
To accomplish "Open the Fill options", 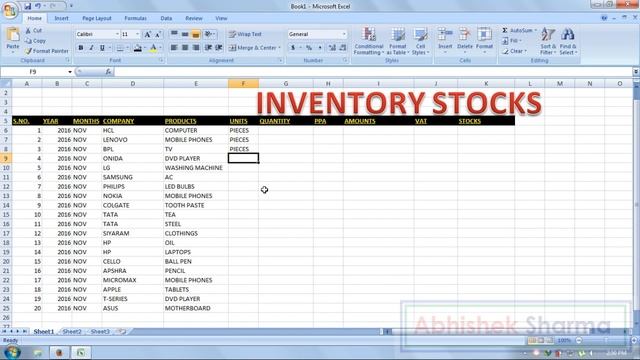I will [x=512, y=41].
